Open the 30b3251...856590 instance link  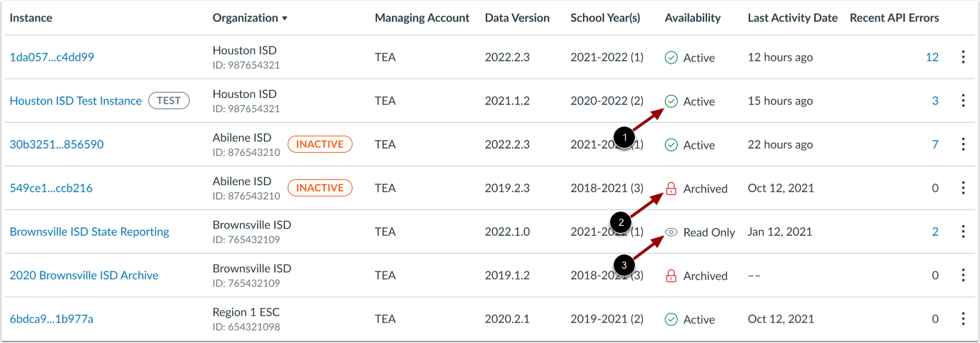[x=56, y=144]
